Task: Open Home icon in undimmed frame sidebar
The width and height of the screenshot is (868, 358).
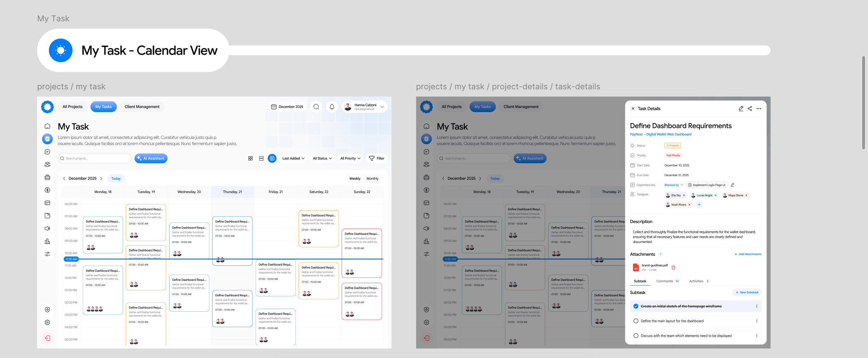Action: coord(47,126)
